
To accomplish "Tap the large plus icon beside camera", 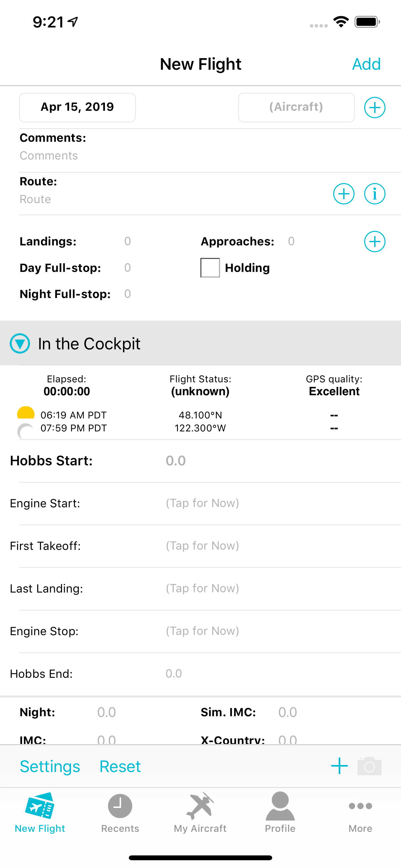I will [339, 766].
